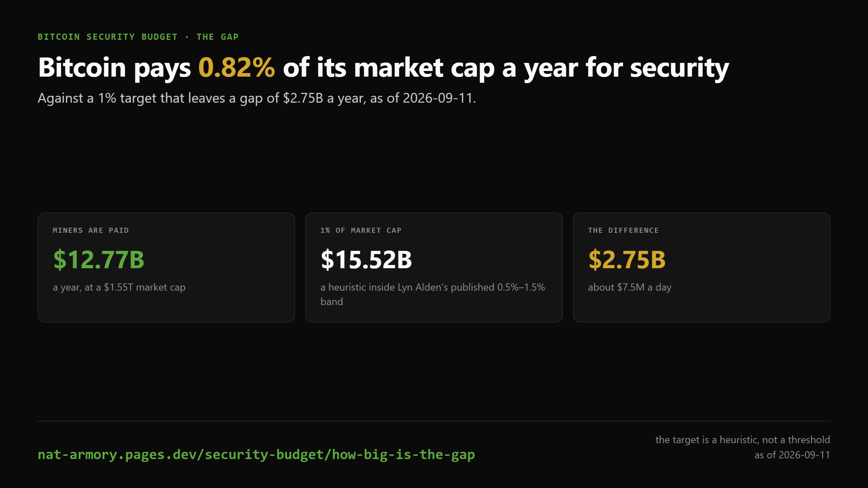The height and width of the screenshot is (488, 868).
Task: Click the "a year, at a $1.55T market cap" caption
Action: click(x=119, y=287)
